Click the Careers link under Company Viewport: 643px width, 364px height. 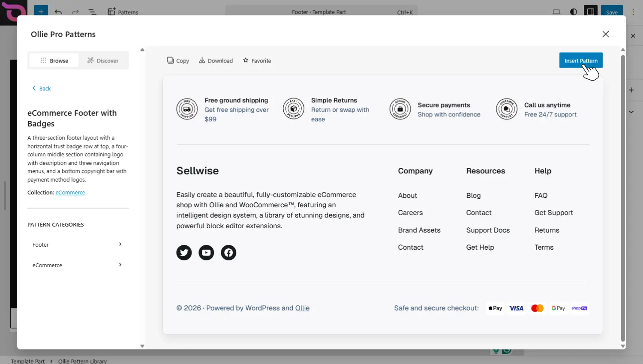(410, 212)
